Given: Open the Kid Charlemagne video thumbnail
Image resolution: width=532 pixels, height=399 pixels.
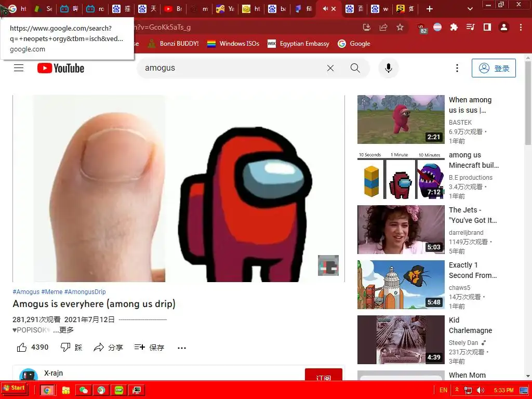Looking at the screenshot, I should point(401,340).
